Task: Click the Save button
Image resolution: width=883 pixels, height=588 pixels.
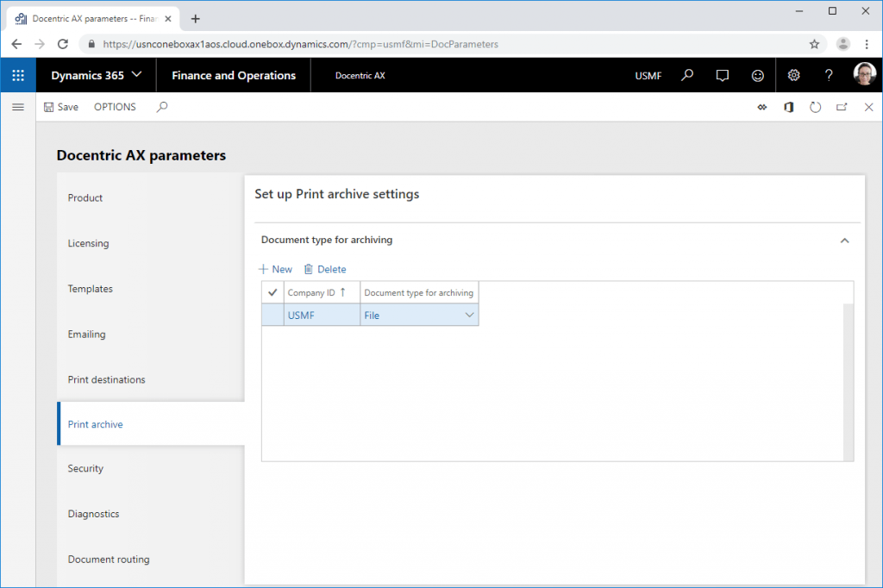Action: coord(61,107)
